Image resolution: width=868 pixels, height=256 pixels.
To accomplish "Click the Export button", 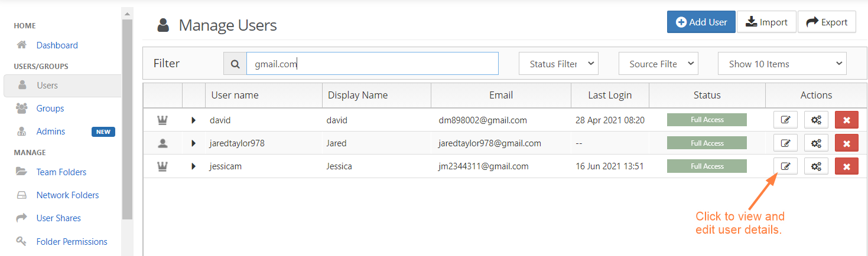I will pyautogui.click(x=827, y=22).
